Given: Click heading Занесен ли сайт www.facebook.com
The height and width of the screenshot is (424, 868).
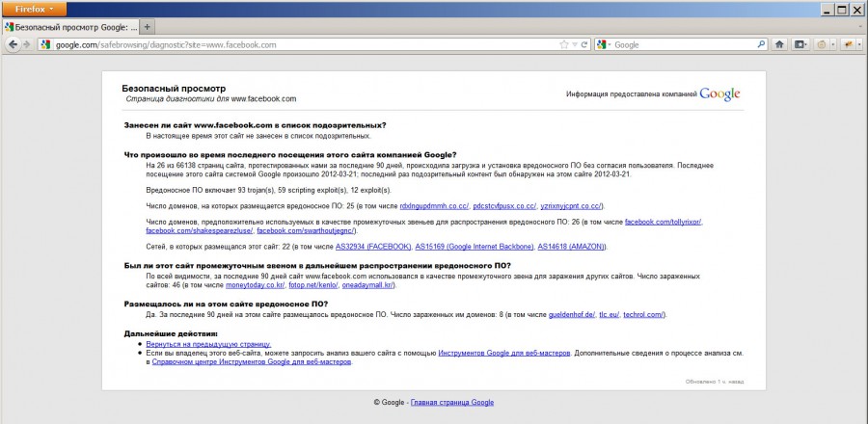Looking at the screenshot, I should (256, 125).
